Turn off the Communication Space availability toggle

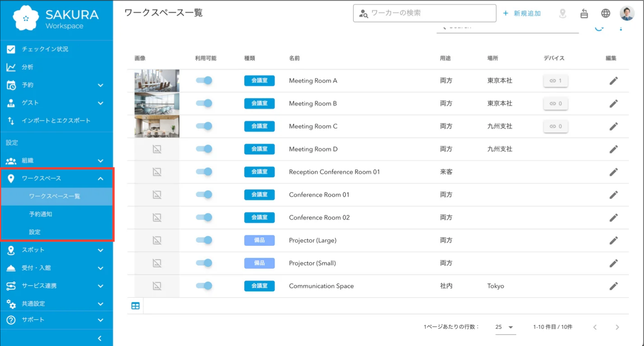coord(204,286)
